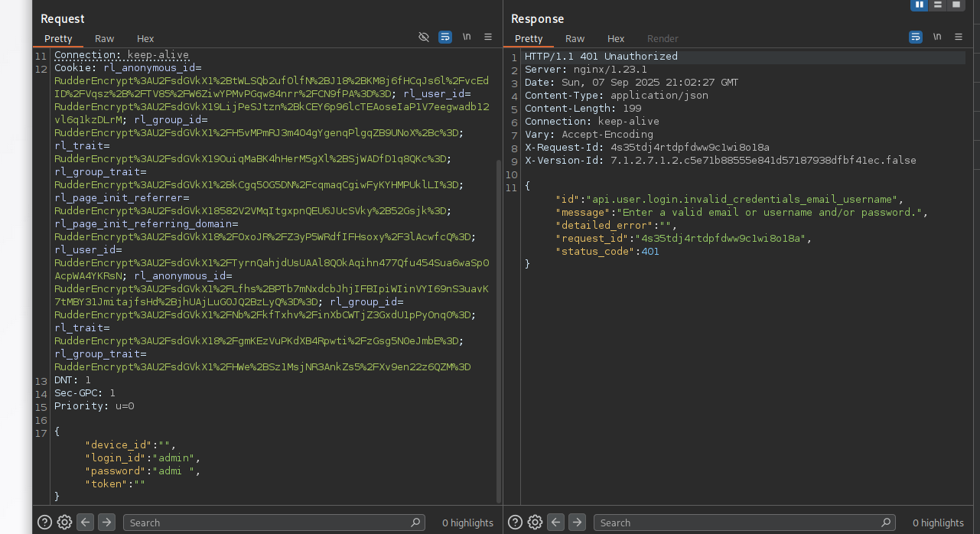Open Request search settings gear
This screenshot has height=534, width=980.
pos(65,523)
